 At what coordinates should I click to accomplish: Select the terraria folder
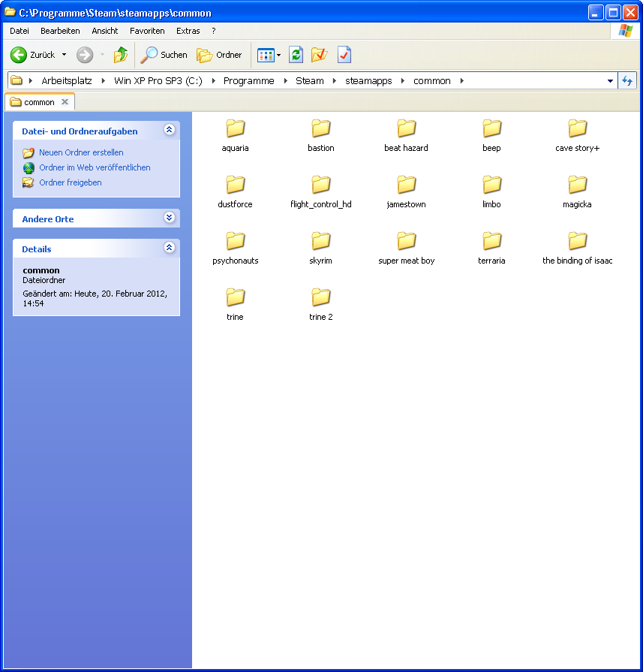pyautogui.click(x=491, y=248)
